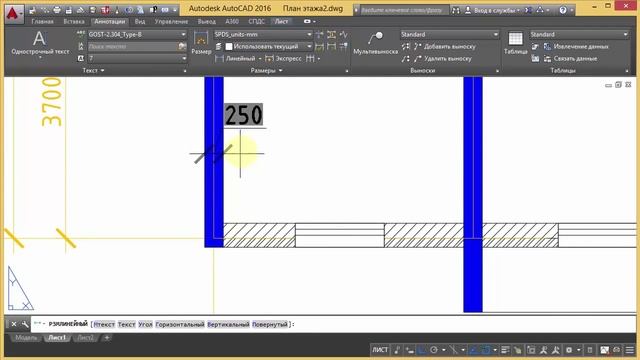Open the table style Standard dropdown
This screenshot has width=640, height=360.
tap(579, 34)
